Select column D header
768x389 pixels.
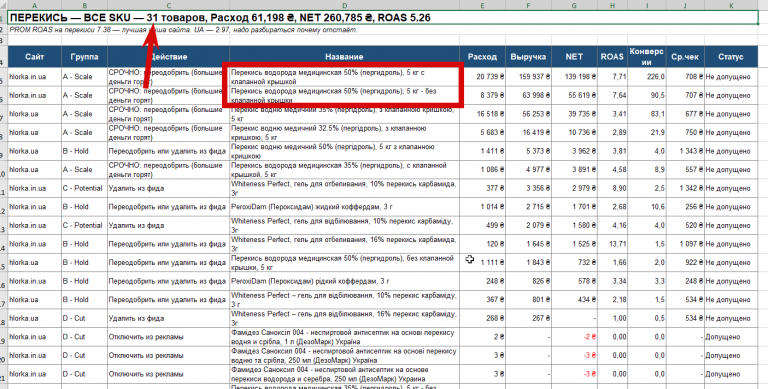coord(344,6)
